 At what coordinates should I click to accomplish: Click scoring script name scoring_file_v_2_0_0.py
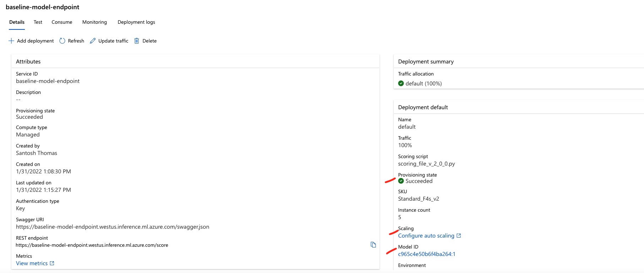point(426,163)
